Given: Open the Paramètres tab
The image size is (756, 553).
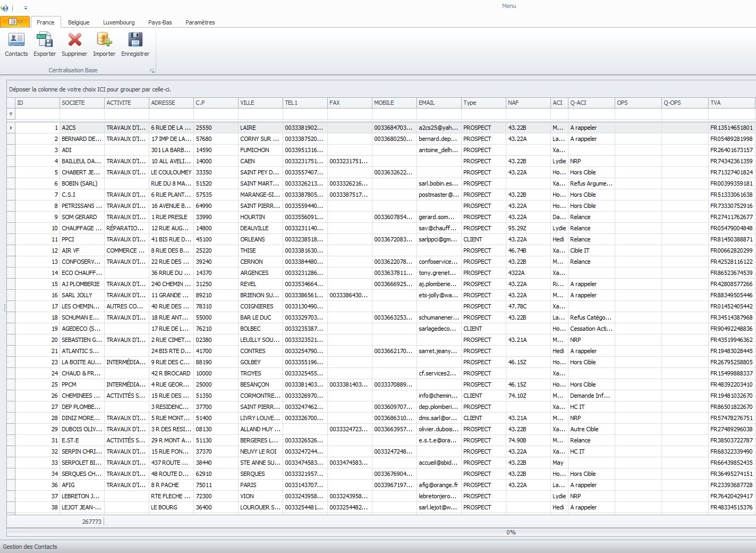Looking at the screenshot, I should point(200,22).
